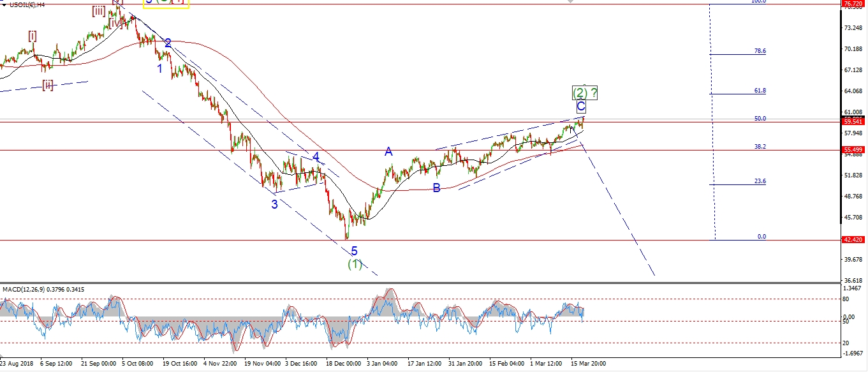Click the 15 Mar 20:00 time axis label
This screenshot has width=868, height=372.
(x=587, y=364)
